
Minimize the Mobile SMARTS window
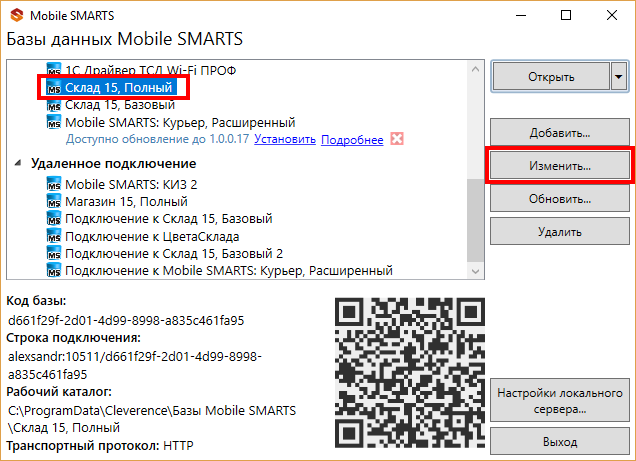[521, 15]
